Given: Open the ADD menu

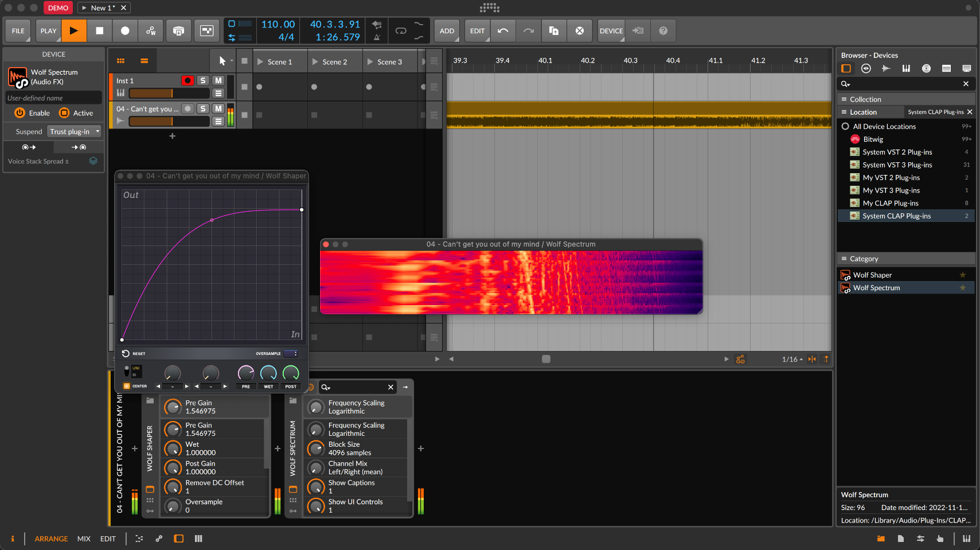Looking at the screenshot, I should coord(447,31).
